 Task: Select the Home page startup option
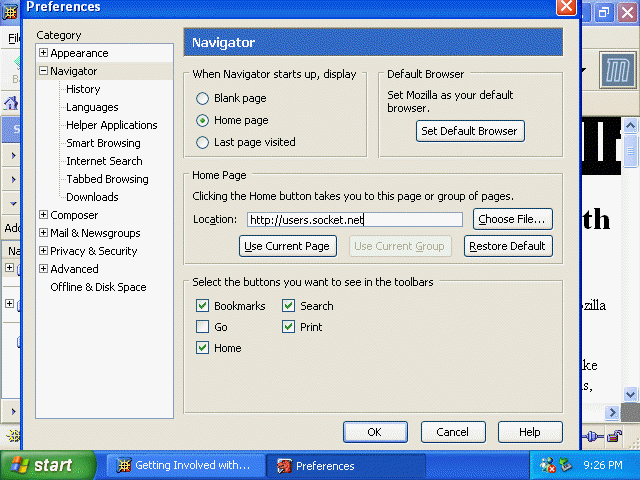pyautogui.click(x=202, y=120)
